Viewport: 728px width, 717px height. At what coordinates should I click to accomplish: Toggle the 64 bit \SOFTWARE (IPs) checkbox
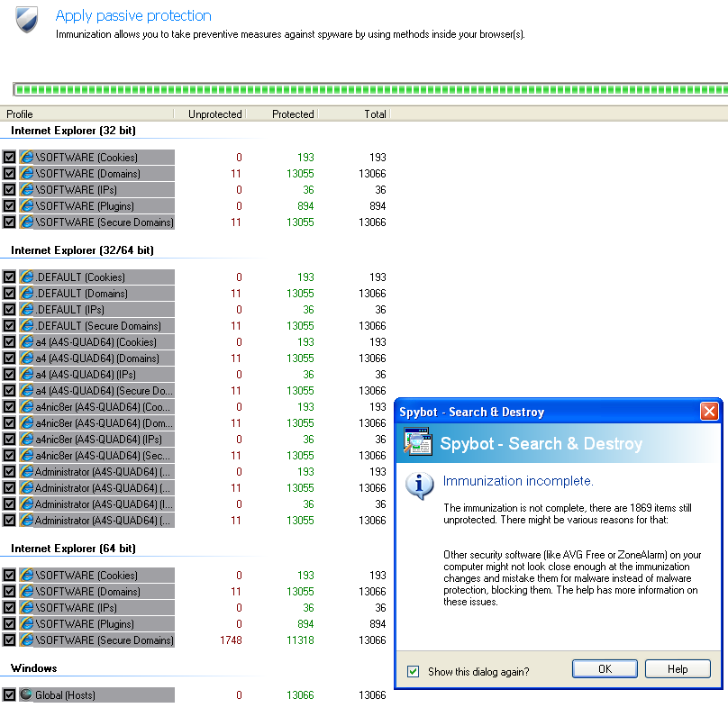(9, 608)
